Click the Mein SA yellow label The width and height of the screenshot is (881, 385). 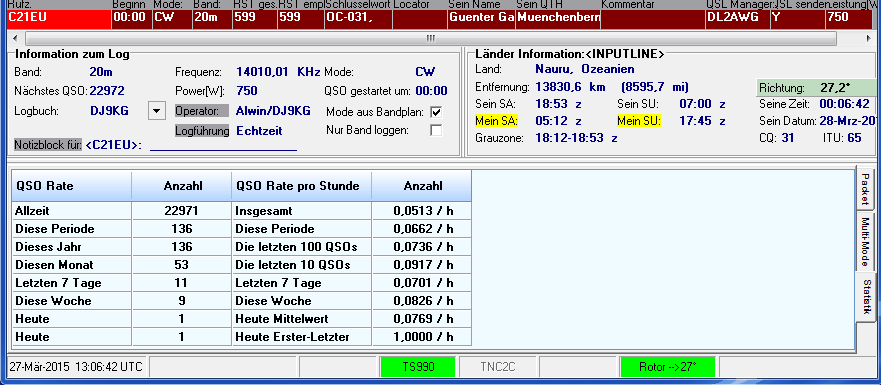[496, 121]
